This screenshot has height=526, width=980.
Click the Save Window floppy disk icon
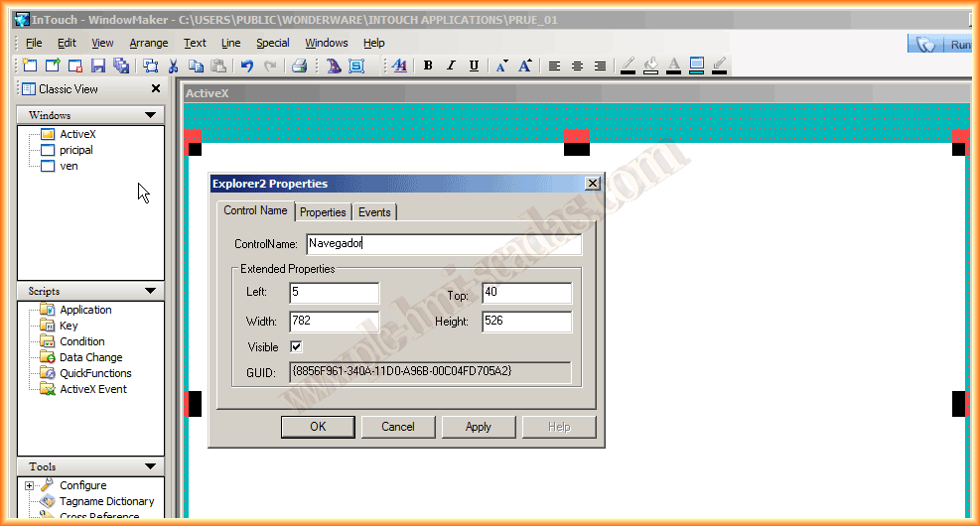click(98, 66)
